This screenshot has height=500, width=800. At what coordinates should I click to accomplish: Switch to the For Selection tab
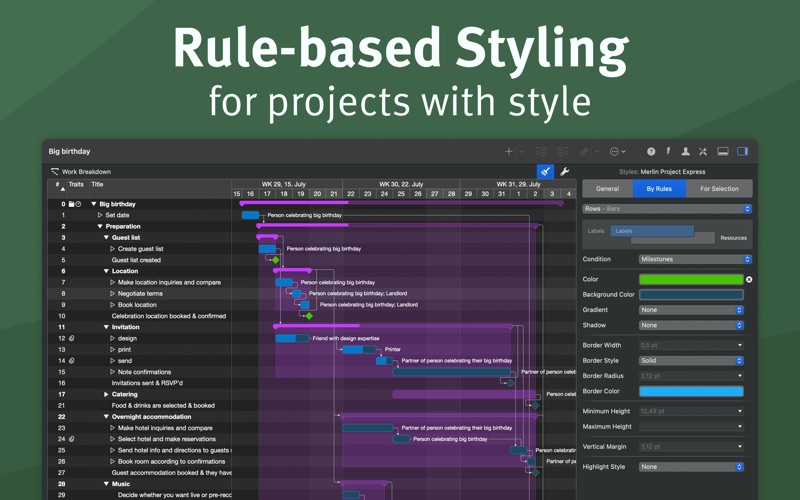click(719, 189)
